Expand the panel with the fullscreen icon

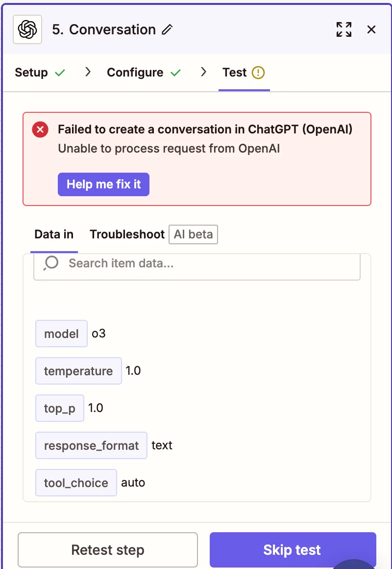point(344,29)
